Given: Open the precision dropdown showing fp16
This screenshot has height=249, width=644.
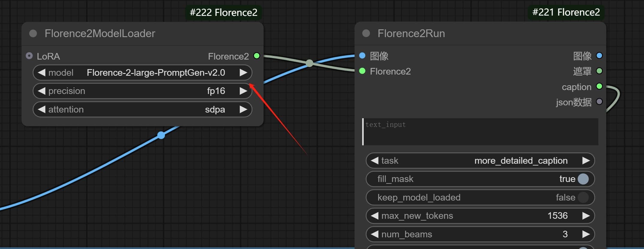Looking at the screenshot, I should point(142,91).
